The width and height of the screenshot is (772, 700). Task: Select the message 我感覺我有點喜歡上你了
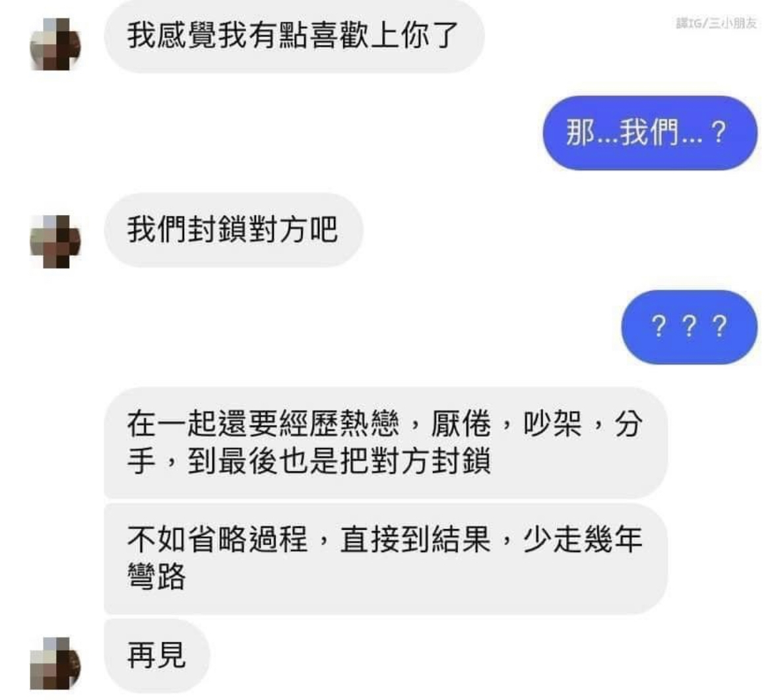(x=294, y=36)
